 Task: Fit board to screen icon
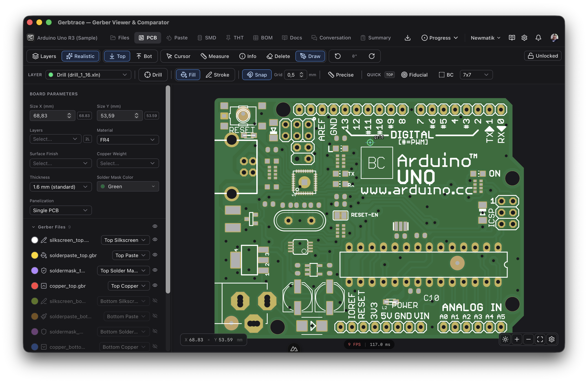tap(540, 339)
